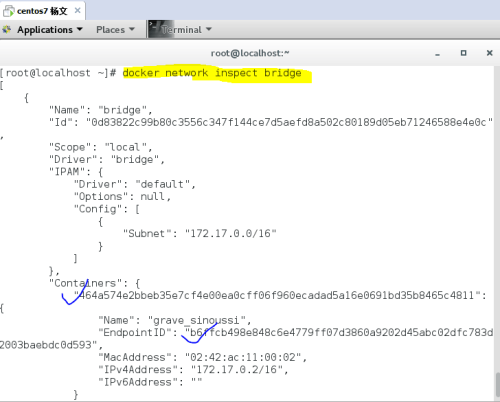Click the IPv4Address value 172.17.0.2/16
The width and height of the screenshot is (500, 402).
pyautogui.click(x=237, y=369)
